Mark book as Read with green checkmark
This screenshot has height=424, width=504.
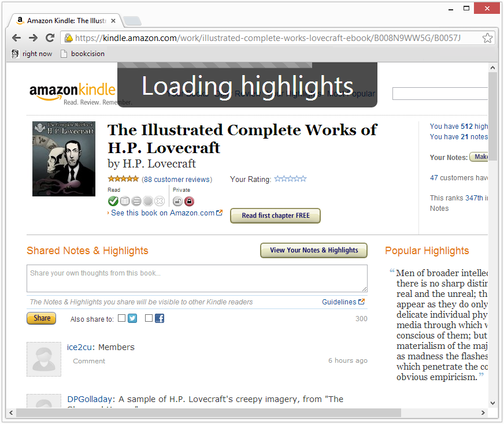(x=113, y=201)
